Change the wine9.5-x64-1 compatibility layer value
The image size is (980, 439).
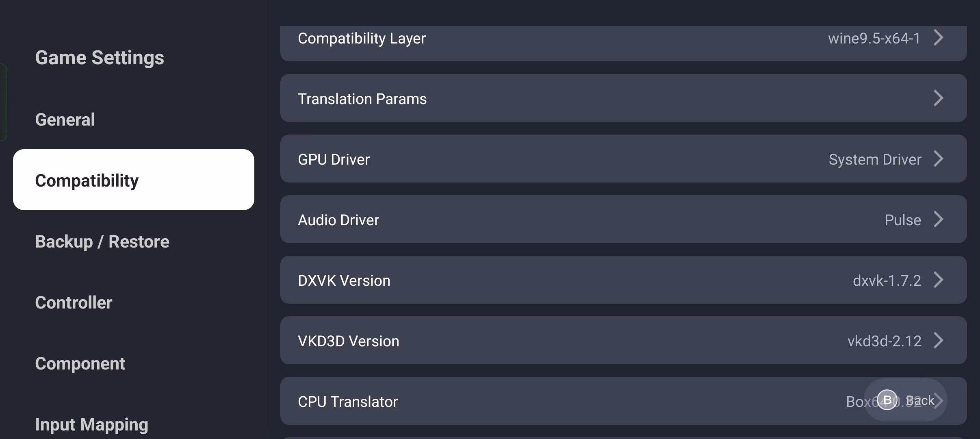pos(874,38)
